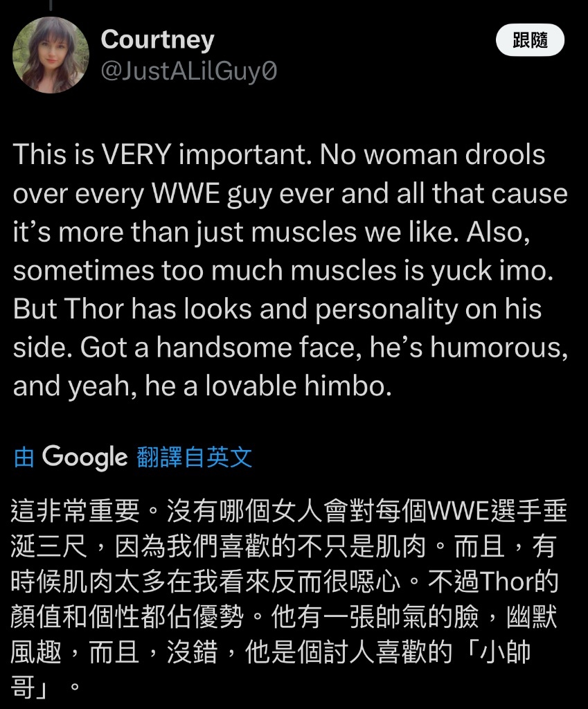The width and height of the screenshot is (588, 709).
Task: Open the @JustALilGuy0 handle
Action: 188,71
